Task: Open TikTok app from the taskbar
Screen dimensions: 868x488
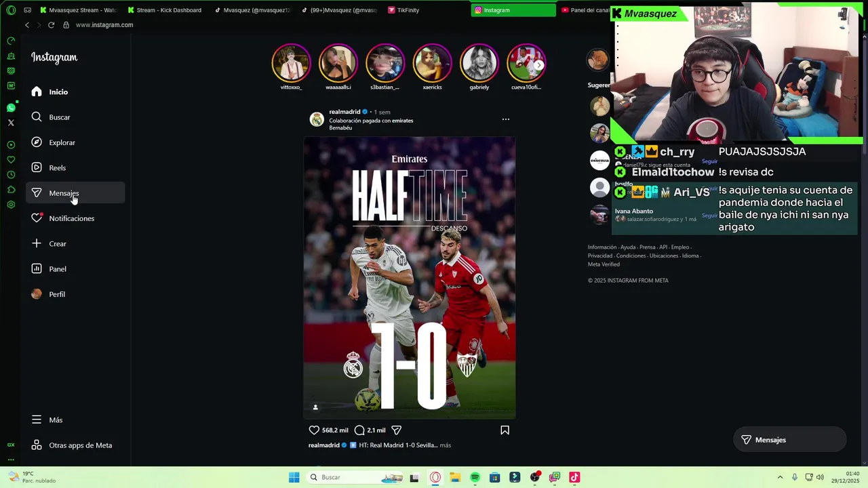Action: coord(574,477)
